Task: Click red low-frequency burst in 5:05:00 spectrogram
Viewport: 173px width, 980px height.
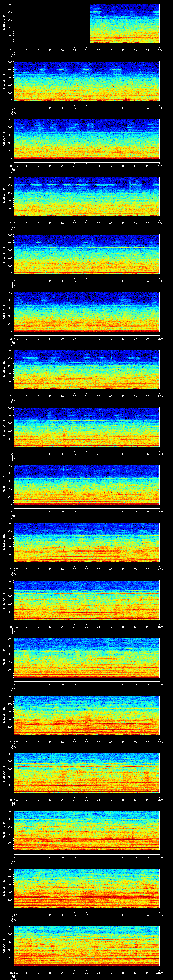Action: 126,99
